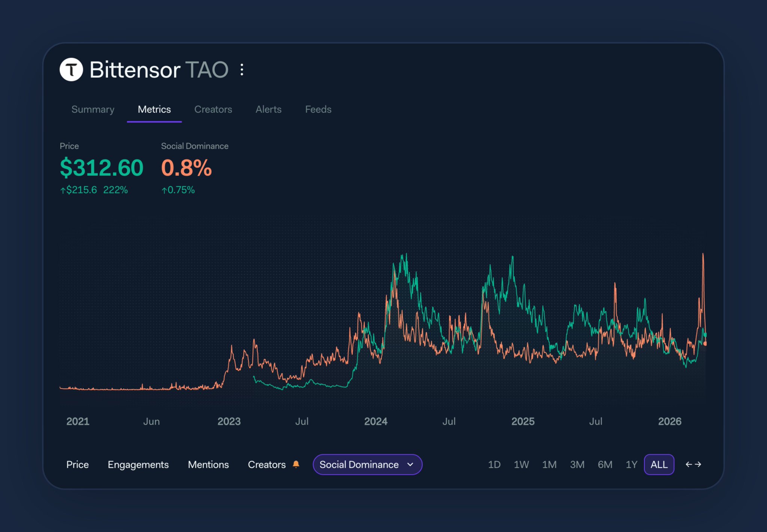Select the Metrics tab
The image size is (767, 532).
click(154, 109)
